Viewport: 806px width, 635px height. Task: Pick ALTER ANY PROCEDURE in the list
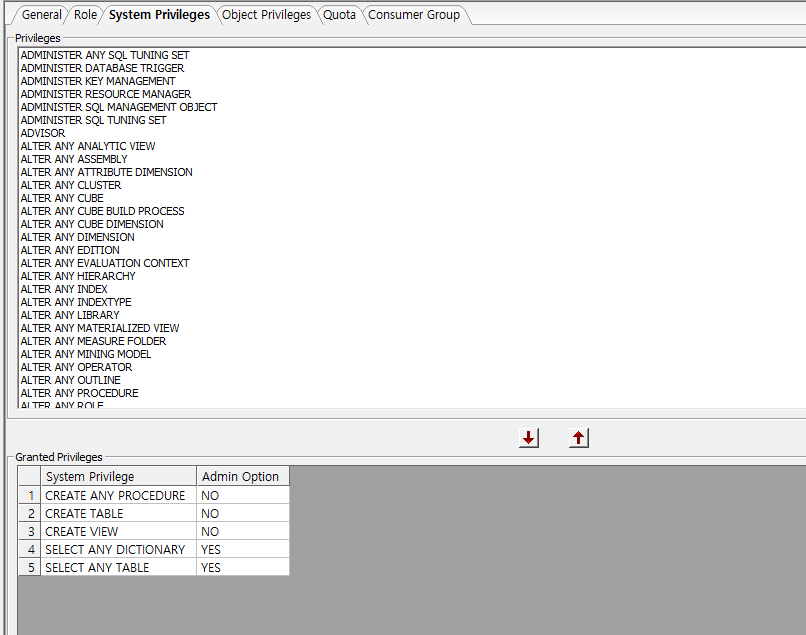(x=79, y=393)
